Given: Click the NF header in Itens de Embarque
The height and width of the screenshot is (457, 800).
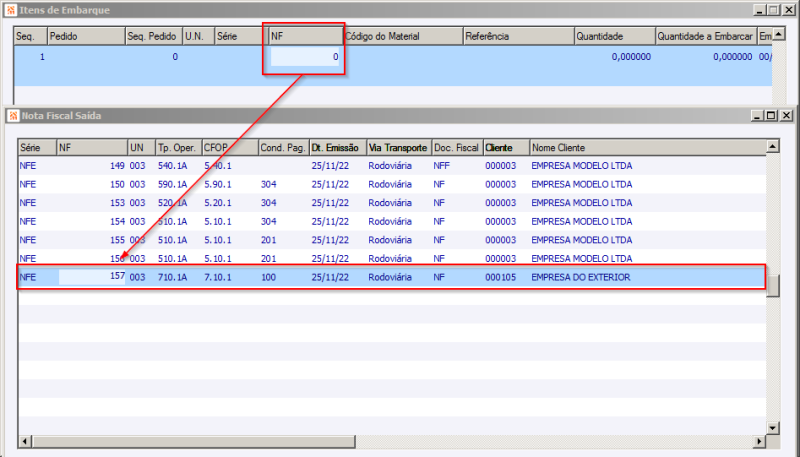Looking at the screenshot, I should [x=306, y=36].
